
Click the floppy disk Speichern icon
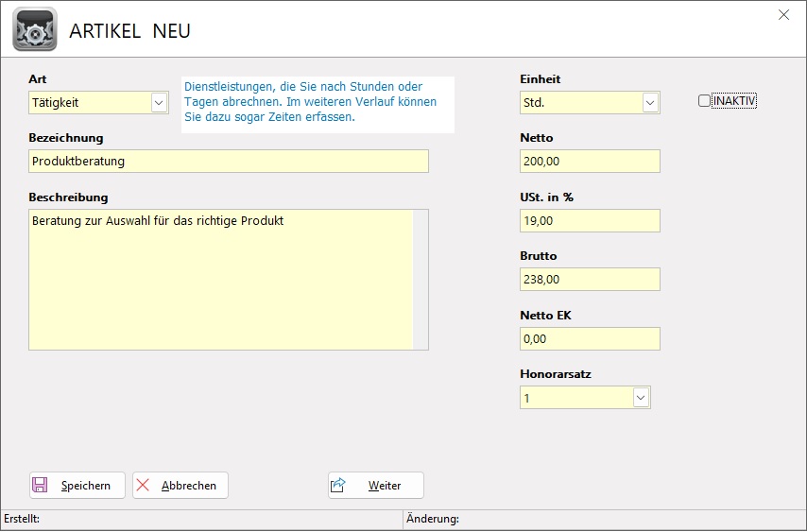(41, 486)
